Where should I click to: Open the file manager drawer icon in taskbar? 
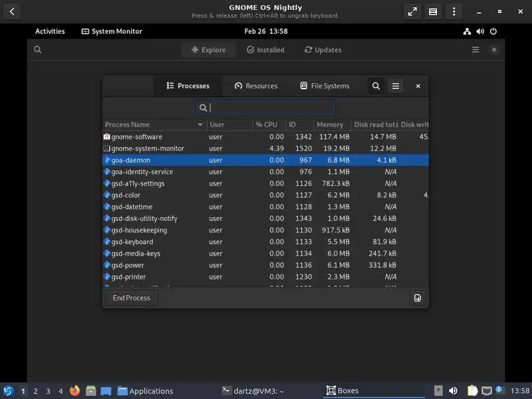pos(90,391)
